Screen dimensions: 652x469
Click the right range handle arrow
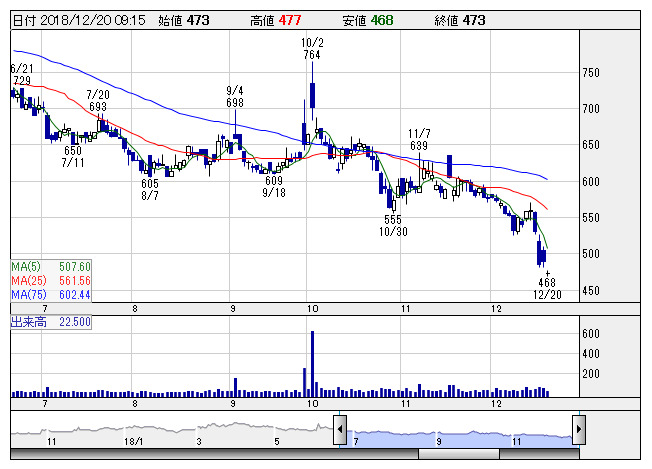click(x=579, y=428)
